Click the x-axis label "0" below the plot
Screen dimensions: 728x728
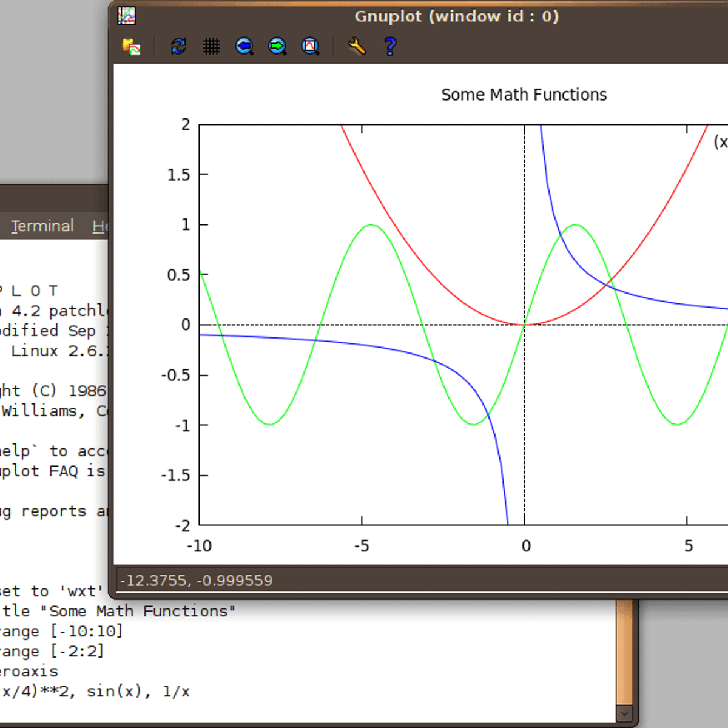coord(526,546)
